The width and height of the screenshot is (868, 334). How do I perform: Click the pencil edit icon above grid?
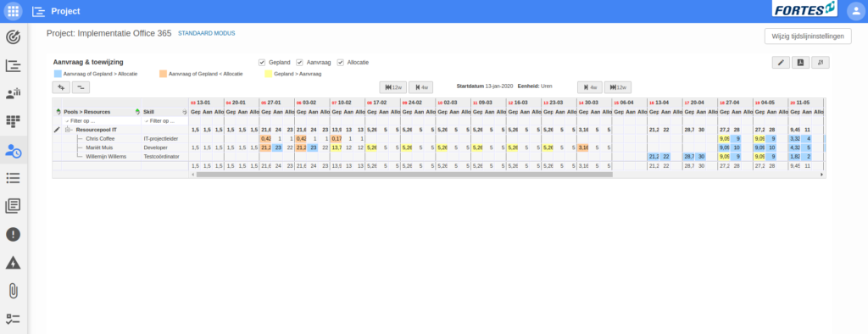pyautogui.click(x=781, y=63)
